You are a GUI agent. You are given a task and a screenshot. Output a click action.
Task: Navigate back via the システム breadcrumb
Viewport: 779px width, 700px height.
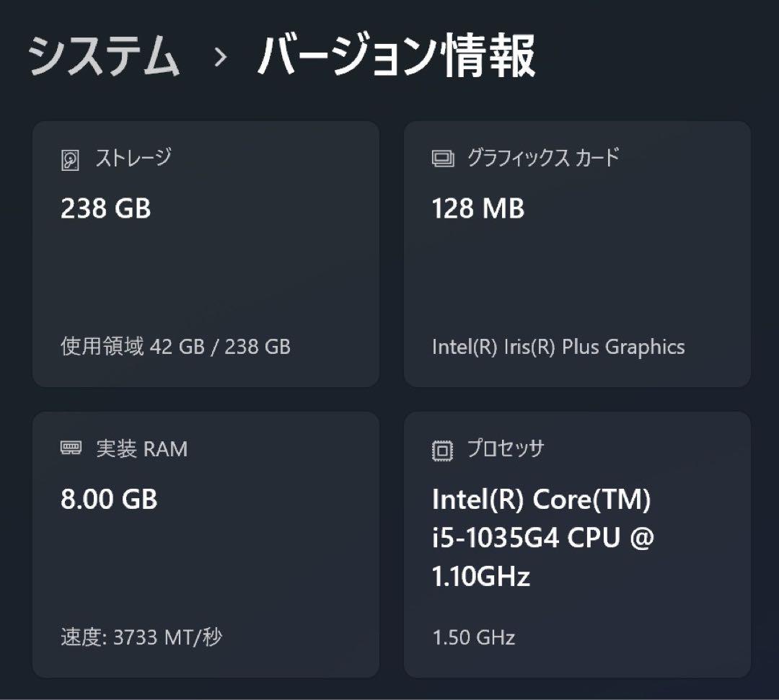(x=103, y=56)
